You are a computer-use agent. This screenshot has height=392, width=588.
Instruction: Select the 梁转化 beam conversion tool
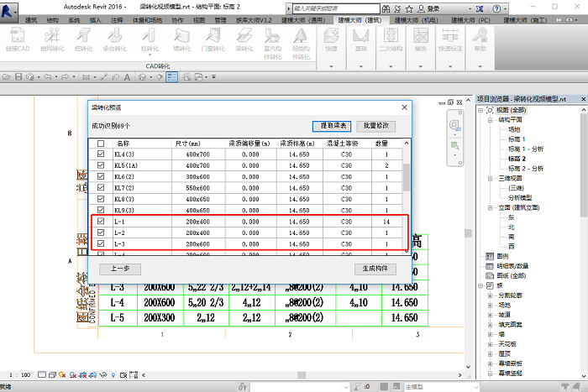tap(244, 39)
